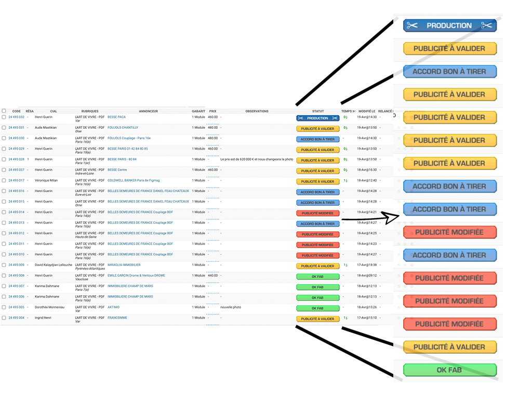Click left scissors icon on table PRODUCTION badge
Screen dimensions: 532x399
300,118
